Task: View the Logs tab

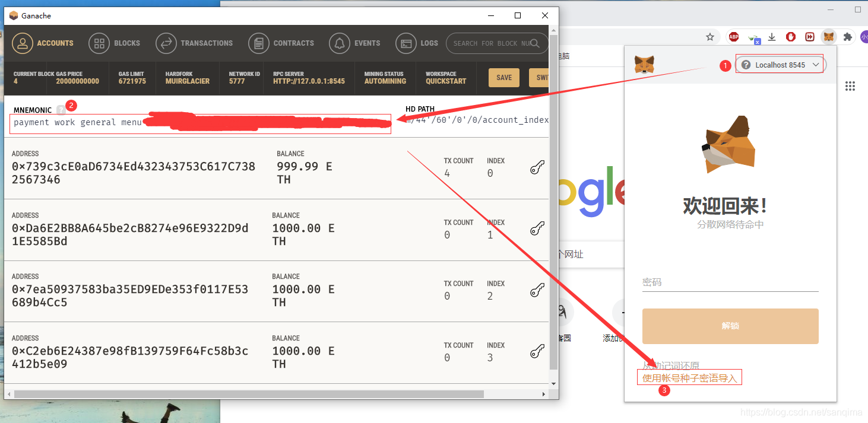Action: click(417, 43)
